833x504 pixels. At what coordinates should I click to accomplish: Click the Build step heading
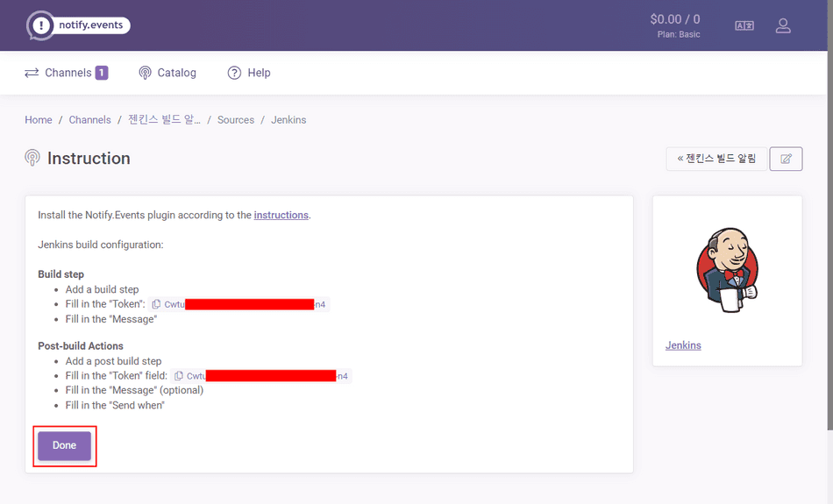coord(61,274)
